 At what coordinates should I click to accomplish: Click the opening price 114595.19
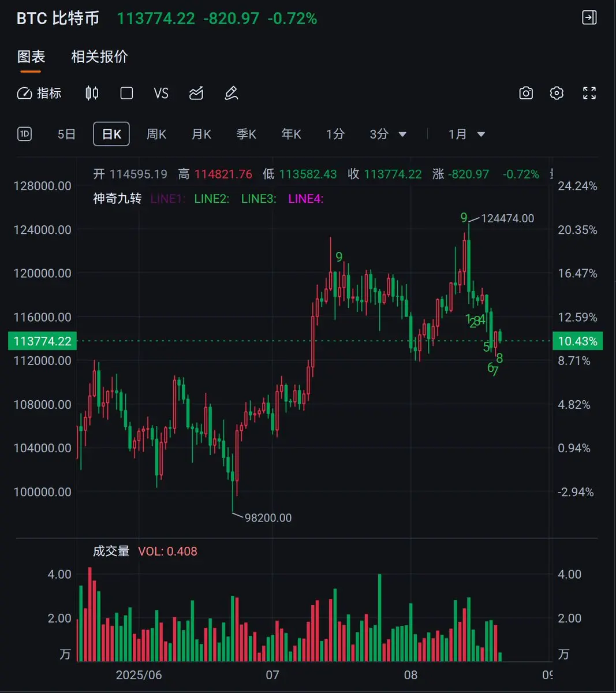click(x=139, y=174)
